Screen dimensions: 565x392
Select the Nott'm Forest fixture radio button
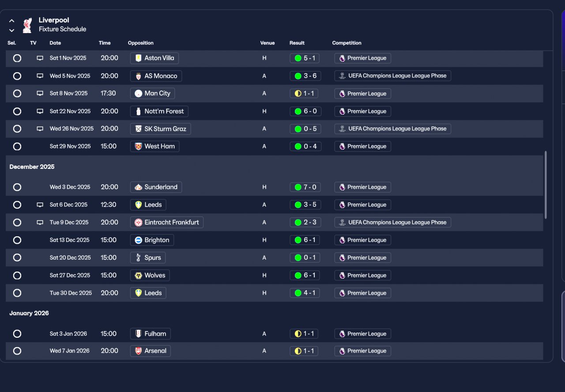pyautogui.click(x=17, y=111)
